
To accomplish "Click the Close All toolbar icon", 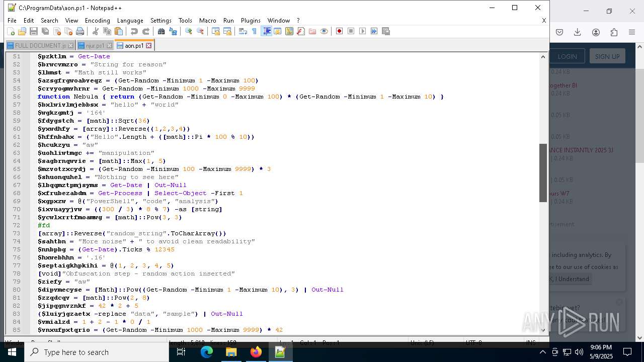I will [x=68, y=31].
